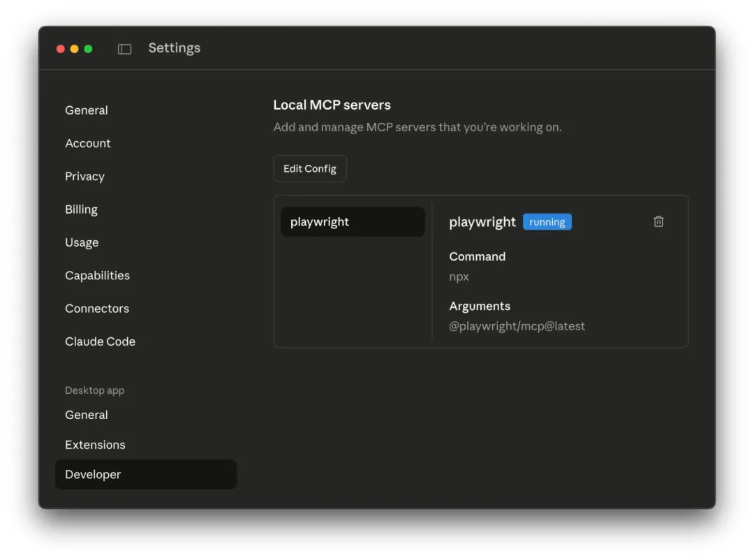This screenshot has height=560, width=754.
Task: Click the Settings window title
Action: point(174,48)
